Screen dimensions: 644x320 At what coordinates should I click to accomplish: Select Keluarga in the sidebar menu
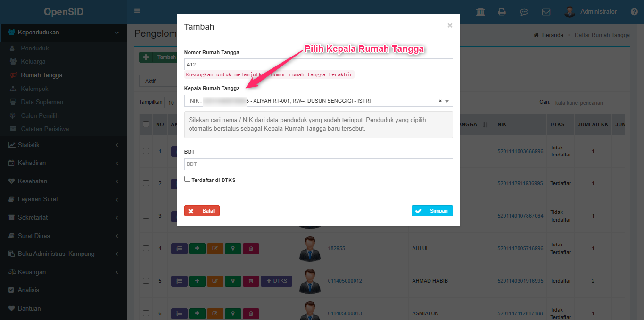[33, 61]
